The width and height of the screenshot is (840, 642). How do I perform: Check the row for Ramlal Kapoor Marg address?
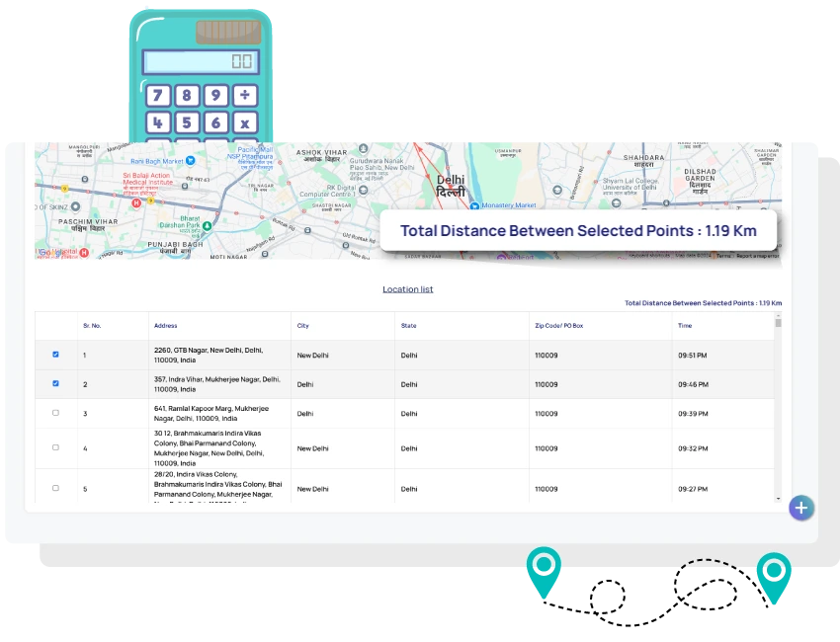55,413
